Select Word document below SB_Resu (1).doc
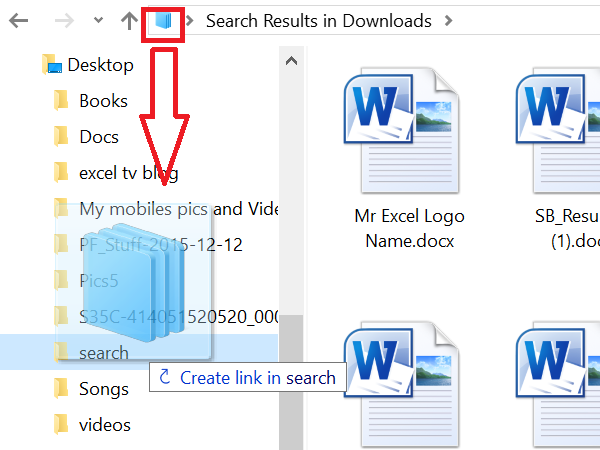This screenshot has height=450, width=600. coord(558,386)
